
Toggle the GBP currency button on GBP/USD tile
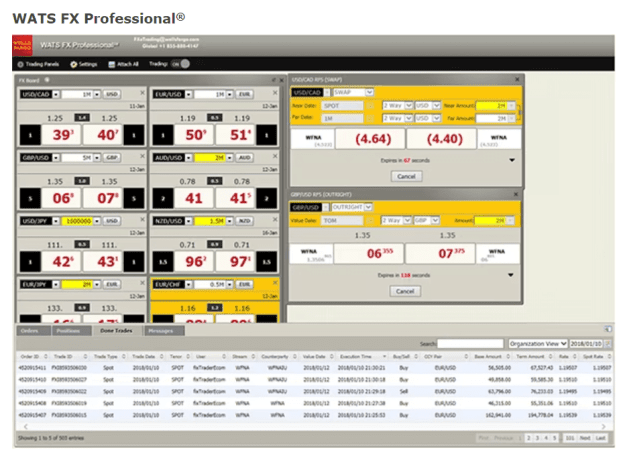[x=112, y=158]
